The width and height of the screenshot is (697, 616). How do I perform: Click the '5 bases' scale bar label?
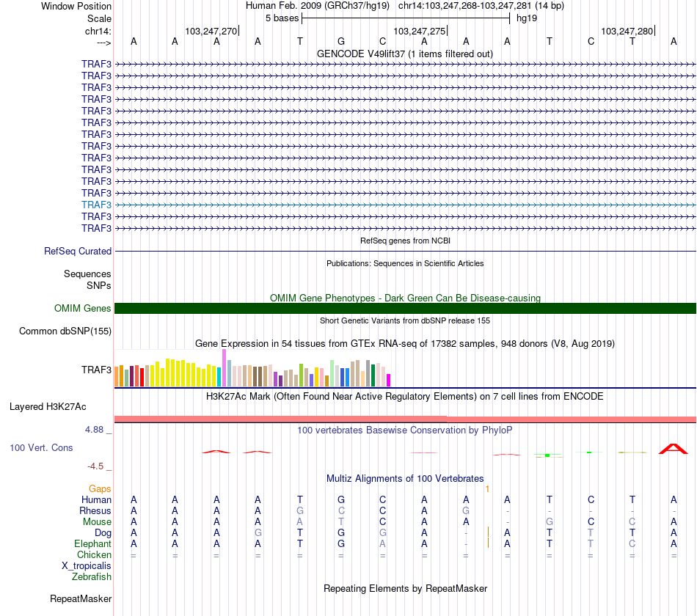282,18
